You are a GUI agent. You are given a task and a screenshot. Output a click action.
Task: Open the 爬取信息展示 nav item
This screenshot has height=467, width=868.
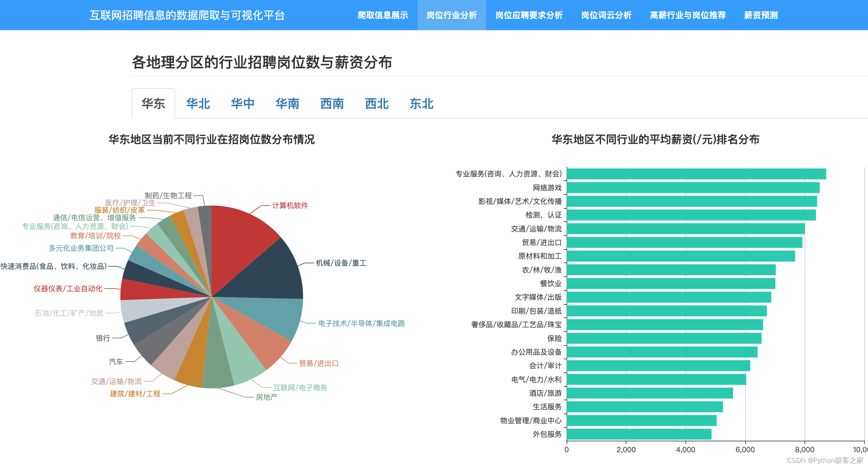tap(382, 15)
